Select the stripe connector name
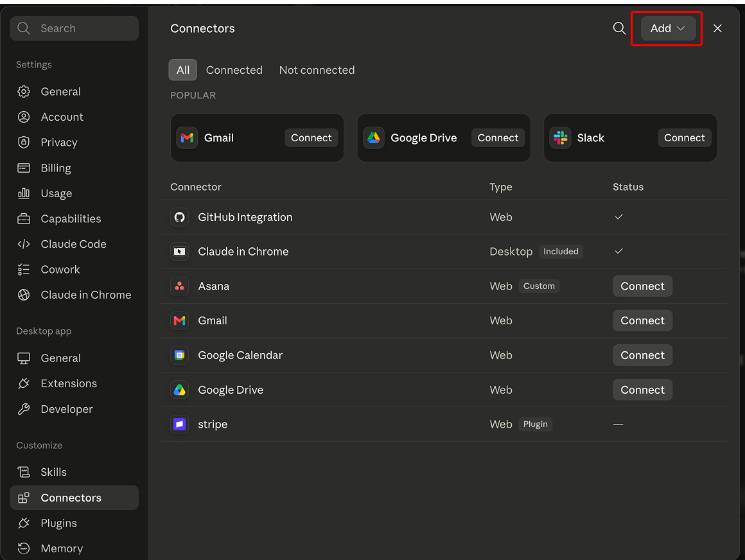The image size is (745, 560). [213, 424]
